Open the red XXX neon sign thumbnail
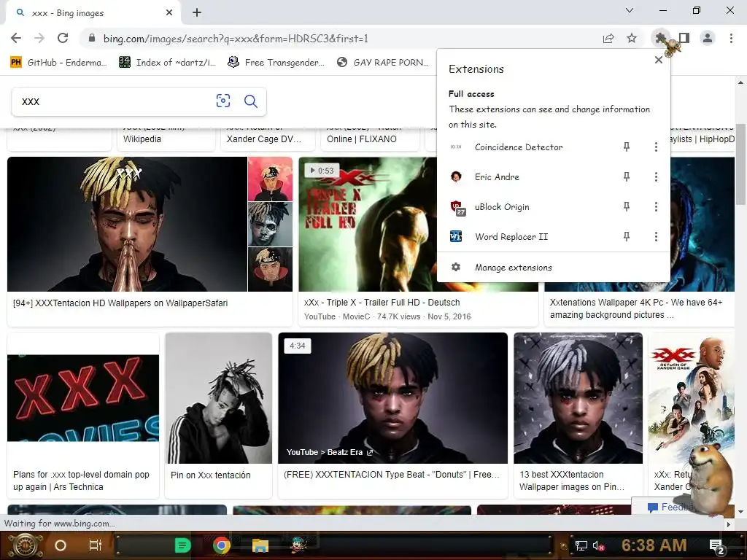Viewport: 747px width, 560px height. point(83,398)
